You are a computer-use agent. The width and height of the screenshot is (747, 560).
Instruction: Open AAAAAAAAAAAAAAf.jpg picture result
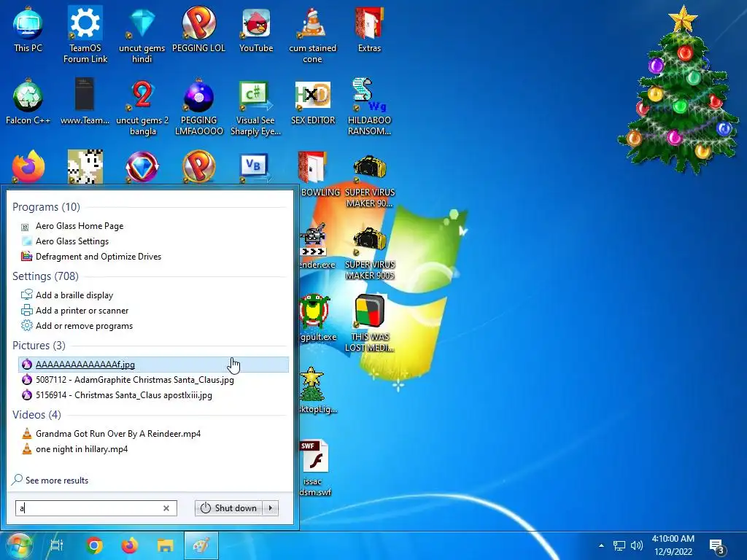(153, 365)
